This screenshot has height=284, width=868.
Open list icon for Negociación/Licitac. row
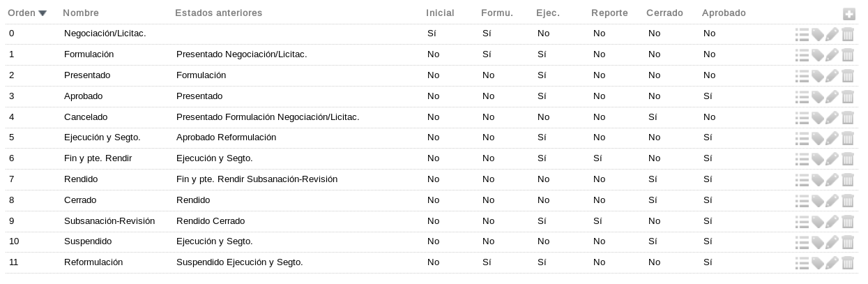coord(802,34)
